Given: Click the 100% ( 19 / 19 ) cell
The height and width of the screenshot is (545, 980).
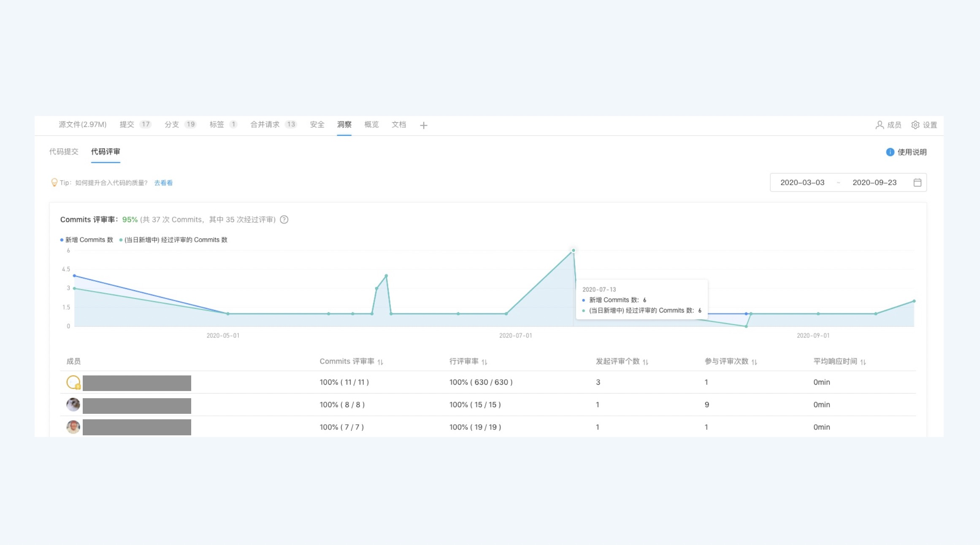Looking at the screenshot, I should (x=475, y=427).
